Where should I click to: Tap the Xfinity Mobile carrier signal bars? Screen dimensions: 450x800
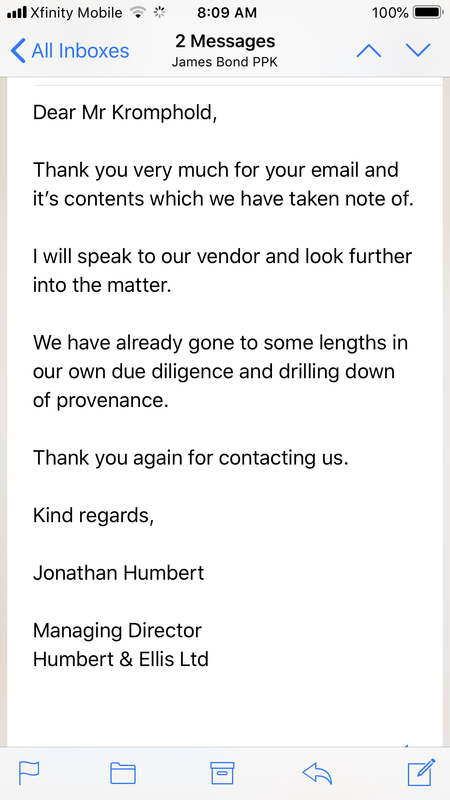point(17,13)
